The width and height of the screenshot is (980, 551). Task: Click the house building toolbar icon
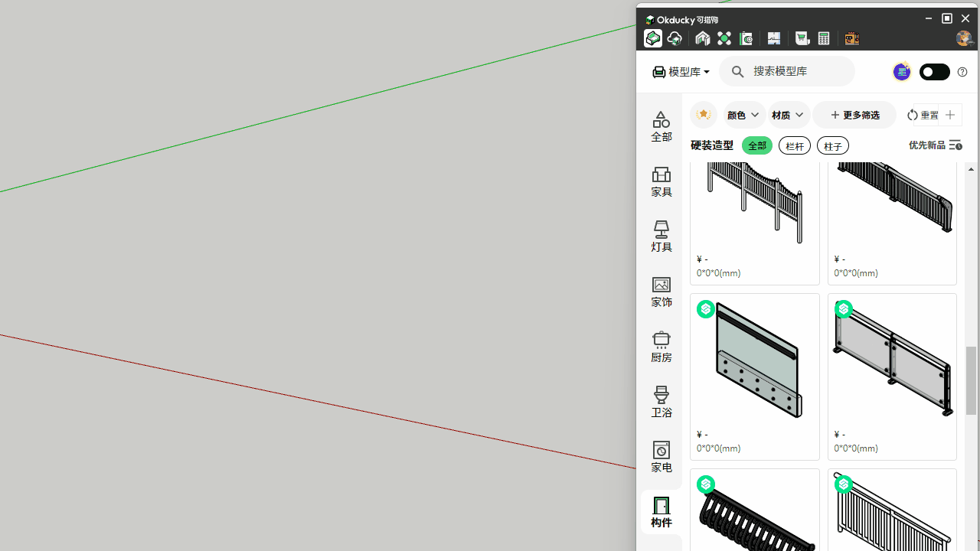click(x=703, y=38)
